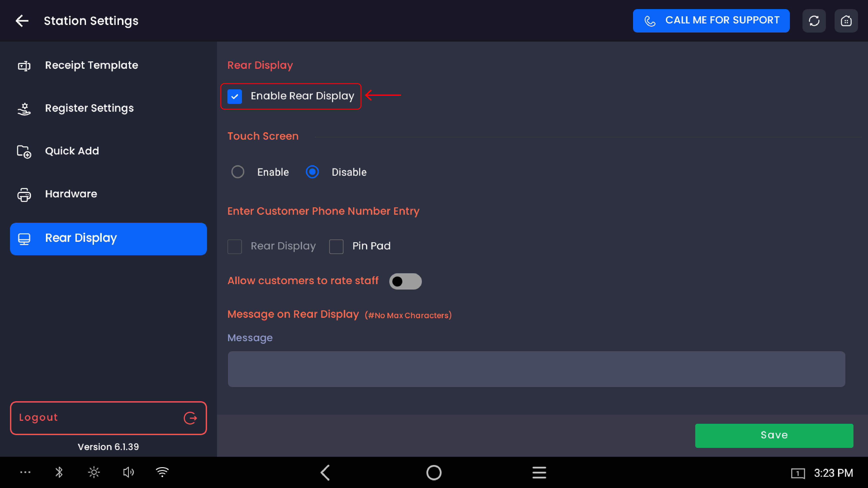Screen dimensions: 868x488
Task: Tap the Android recents menu button
Action: pos(539,473)
